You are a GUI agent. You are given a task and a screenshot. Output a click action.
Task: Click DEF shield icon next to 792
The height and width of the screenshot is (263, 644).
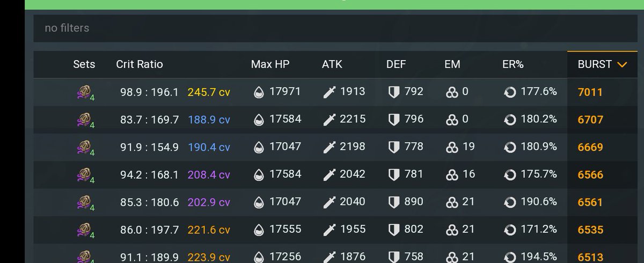pos(394,92)
